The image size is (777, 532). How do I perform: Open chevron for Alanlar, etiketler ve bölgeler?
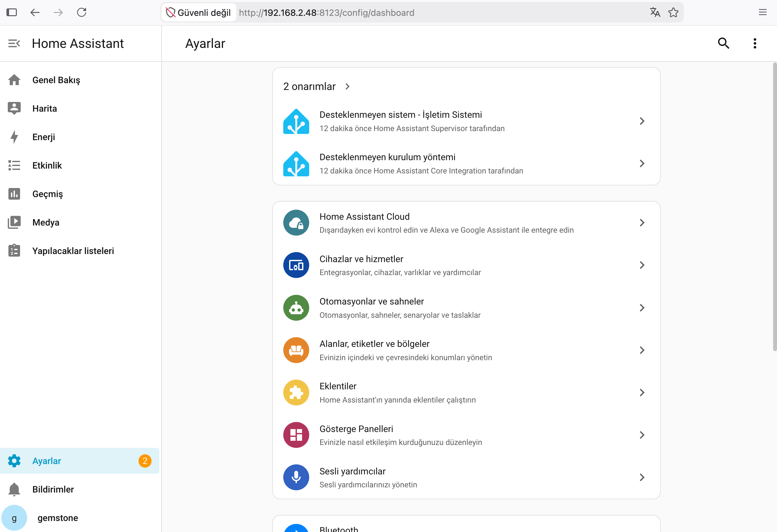[642, 350]
